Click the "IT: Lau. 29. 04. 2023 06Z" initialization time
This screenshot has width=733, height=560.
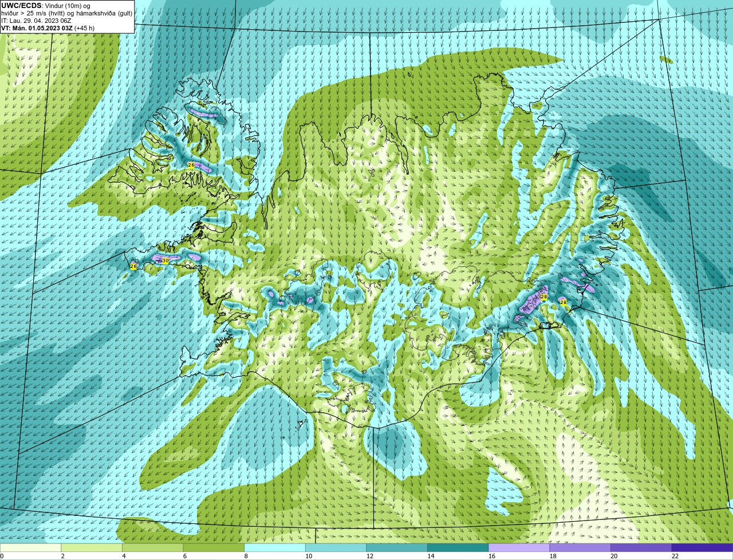pos(36,21)
